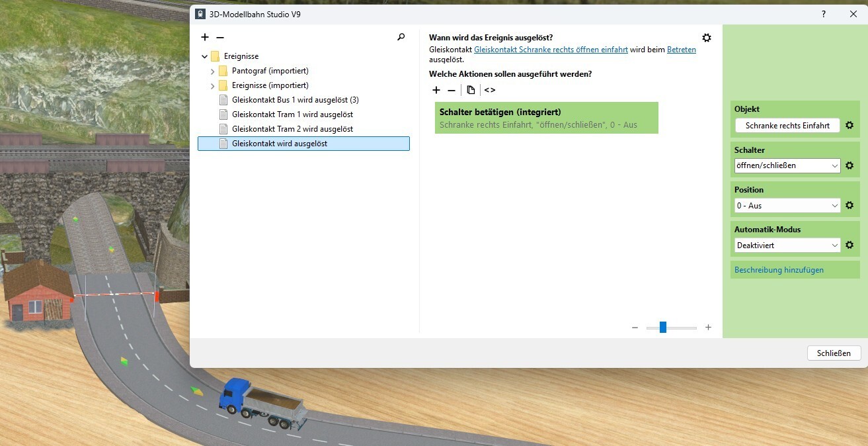Select event Gleiskontakt Bus 1 wird ausgelöst (3)
This screenshot has height=446, width=868.
[296, 100]
